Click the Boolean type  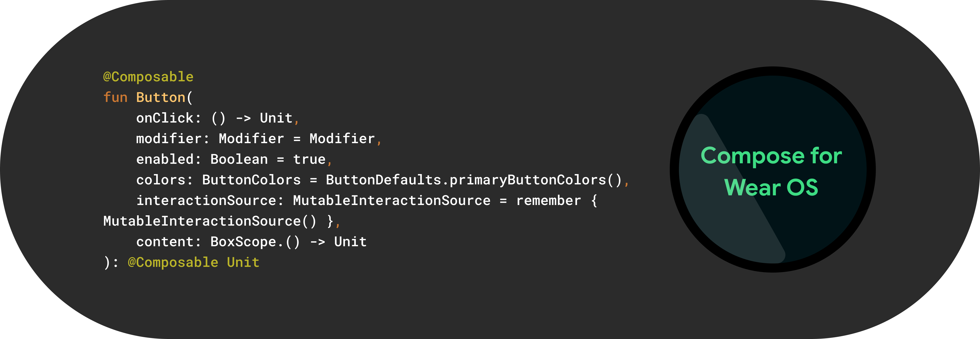[x=239, y=159]
